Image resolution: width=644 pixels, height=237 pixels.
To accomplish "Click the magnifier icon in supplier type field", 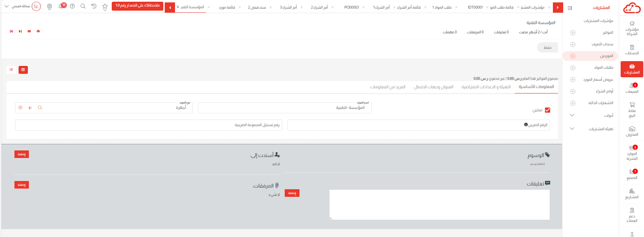I will (40, 108).
